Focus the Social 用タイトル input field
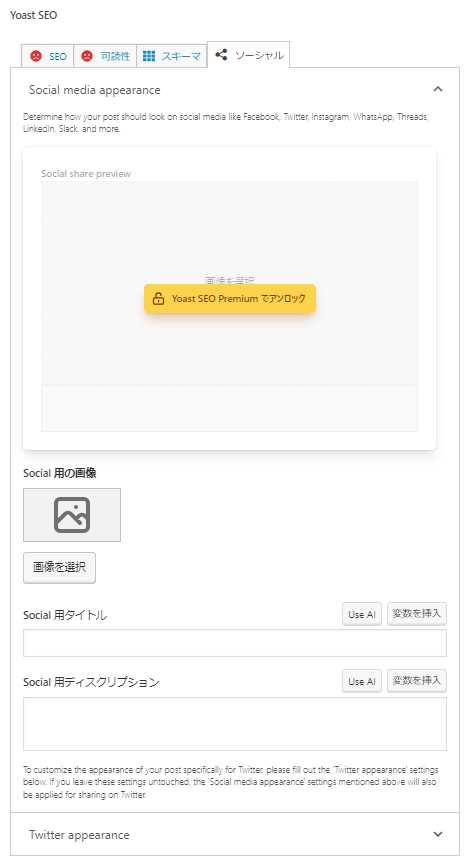Image resolution: width=468 pixels, height=866 pixels. pos(235,643)
